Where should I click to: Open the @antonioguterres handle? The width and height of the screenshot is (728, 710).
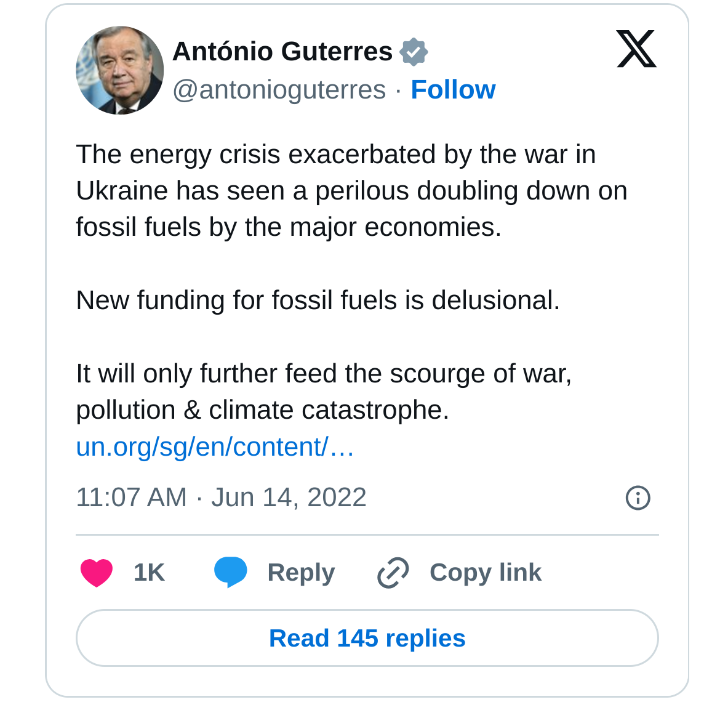pyautogui.click(x=279, y=90)
